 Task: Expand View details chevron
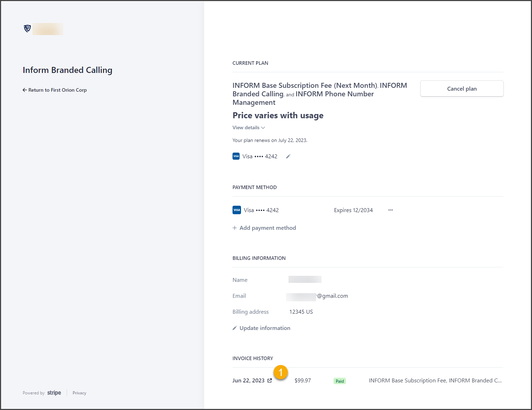click(x=263, y=127)
